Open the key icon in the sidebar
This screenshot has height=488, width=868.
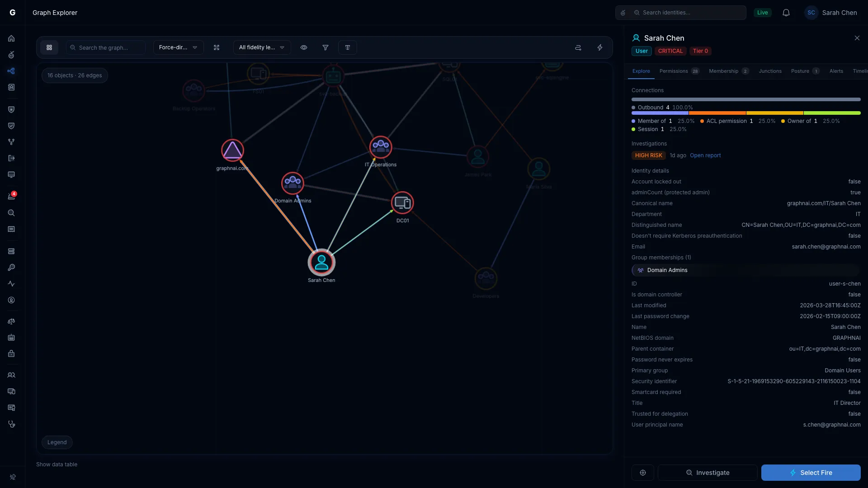tap(11, 267)
